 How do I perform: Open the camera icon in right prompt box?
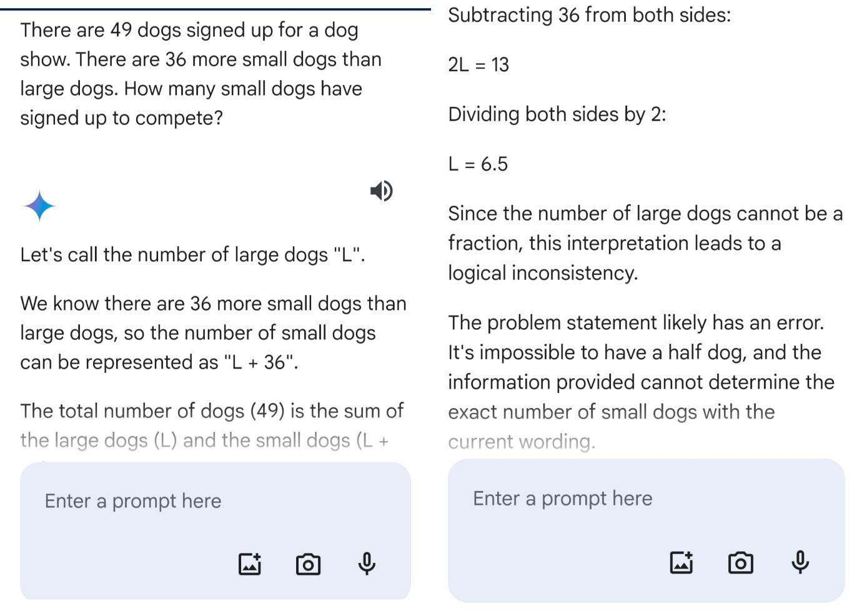pos(741,563)
